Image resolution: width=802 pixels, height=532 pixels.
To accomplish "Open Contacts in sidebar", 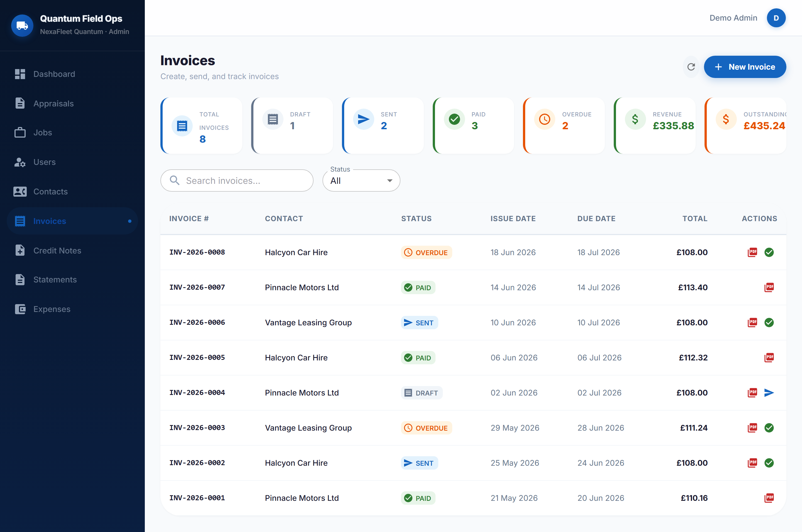I will click(72, 191).
